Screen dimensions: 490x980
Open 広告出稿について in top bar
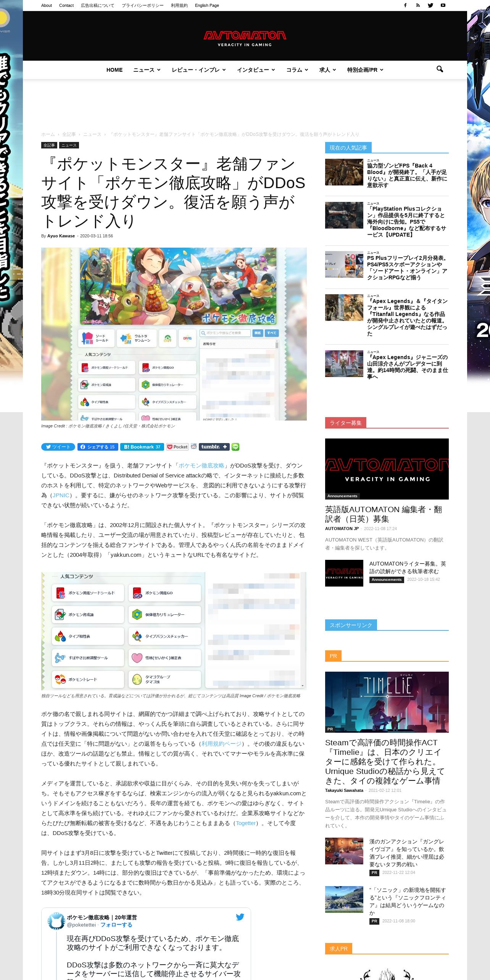click(98, 5)
